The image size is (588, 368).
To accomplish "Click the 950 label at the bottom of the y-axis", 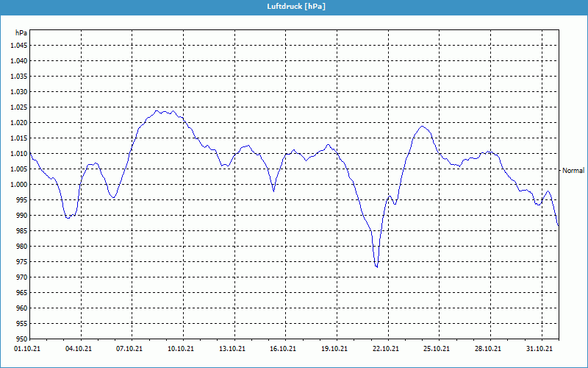I will (22, 339).
